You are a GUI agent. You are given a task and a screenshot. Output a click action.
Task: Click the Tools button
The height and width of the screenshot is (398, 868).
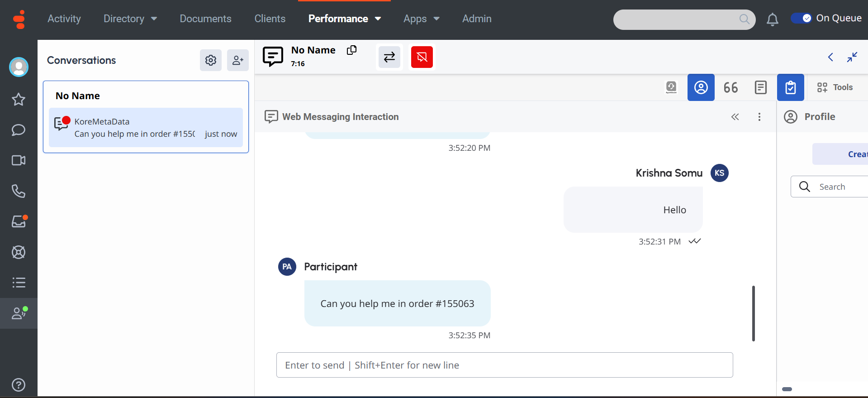pos(835,87)
